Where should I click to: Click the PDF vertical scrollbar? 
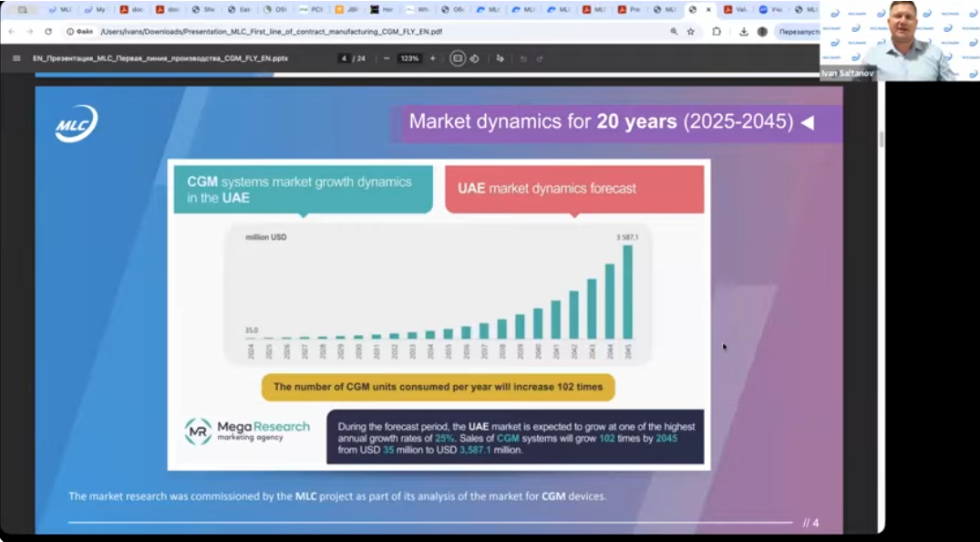pyautogui.click(x=881, y=140)
